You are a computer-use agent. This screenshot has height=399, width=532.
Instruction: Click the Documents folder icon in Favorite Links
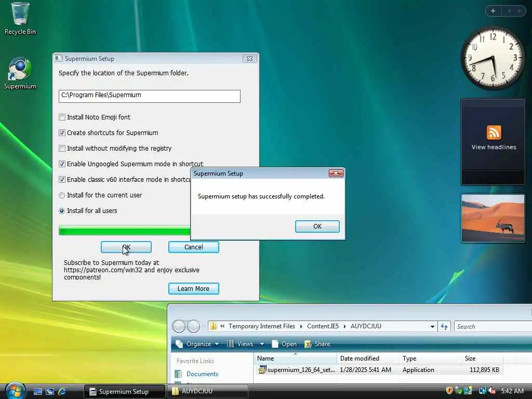[178, 374]
